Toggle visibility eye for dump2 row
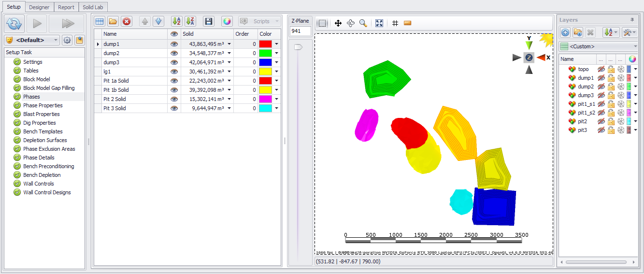The height and width of the screenshot is (274, 644). pos(174,53)
